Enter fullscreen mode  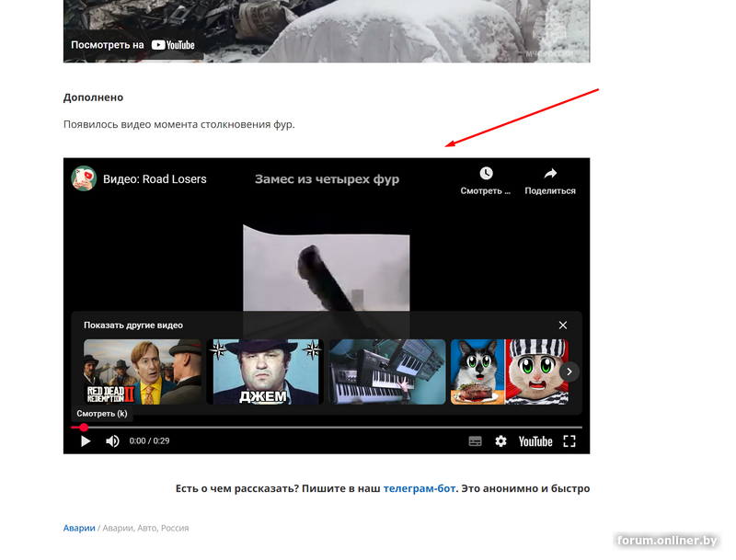coord(569,441)
